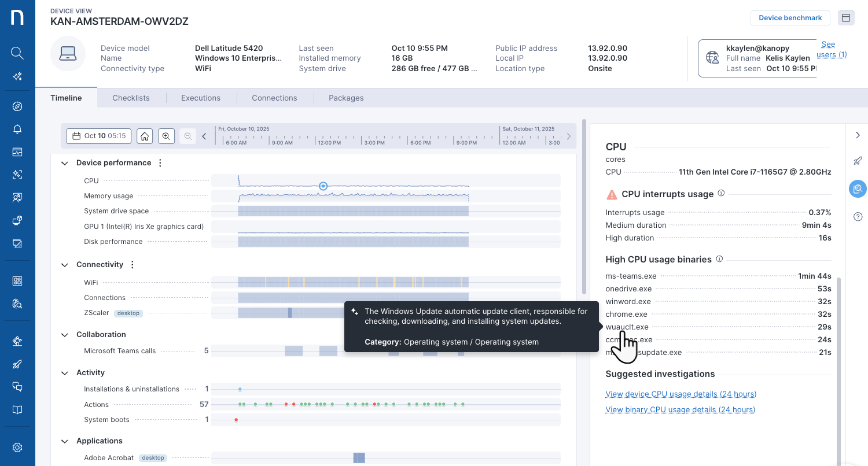This screenshot has width=868, height=466.
Task: Click the selected CPU timeline marker
Action: click(x=323, y=186)
